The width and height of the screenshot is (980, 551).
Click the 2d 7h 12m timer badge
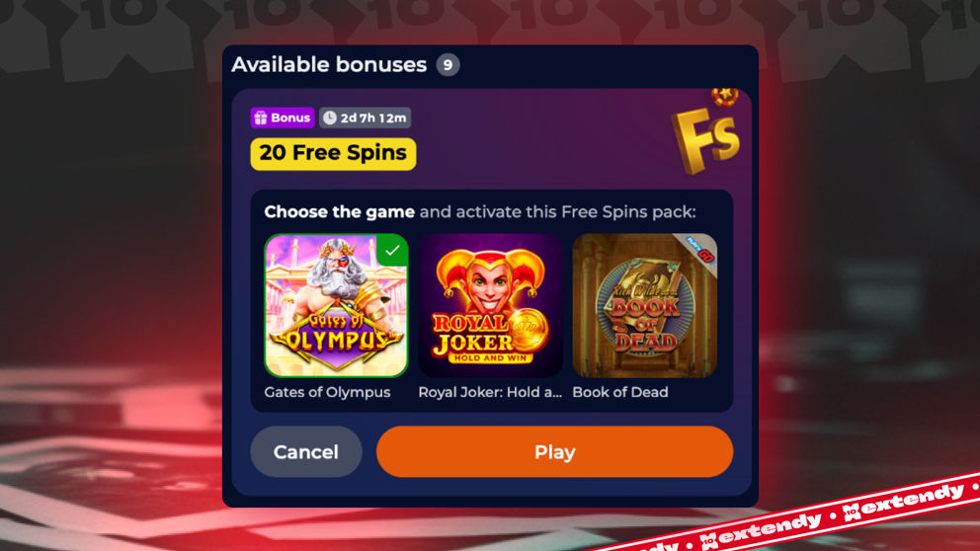tap(365, 118)
